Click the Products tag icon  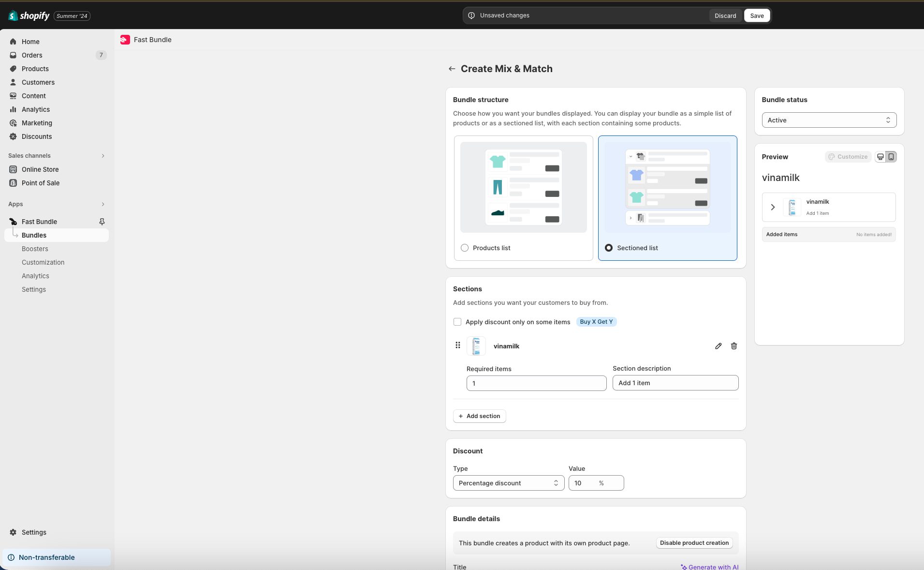point(13,69)
